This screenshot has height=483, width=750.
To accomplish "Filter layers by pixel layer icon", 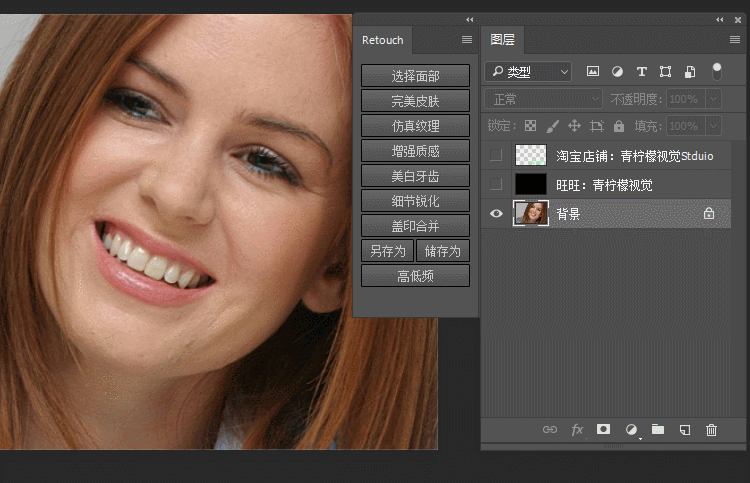I will tap(593, 72).
